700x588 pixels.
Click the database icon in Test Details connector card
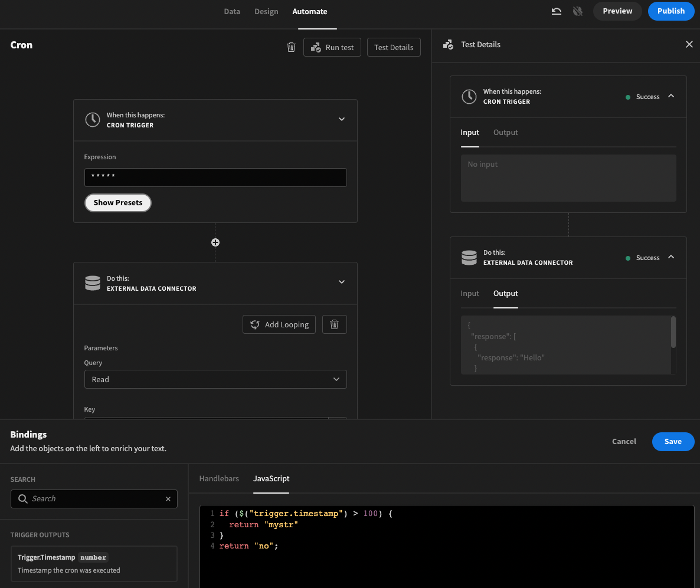tap(469, 257)
